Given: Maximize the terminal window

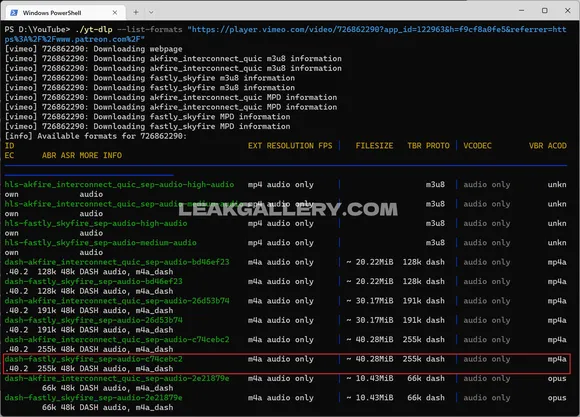Looking at the screenshot, I should [x=544, y=10].
